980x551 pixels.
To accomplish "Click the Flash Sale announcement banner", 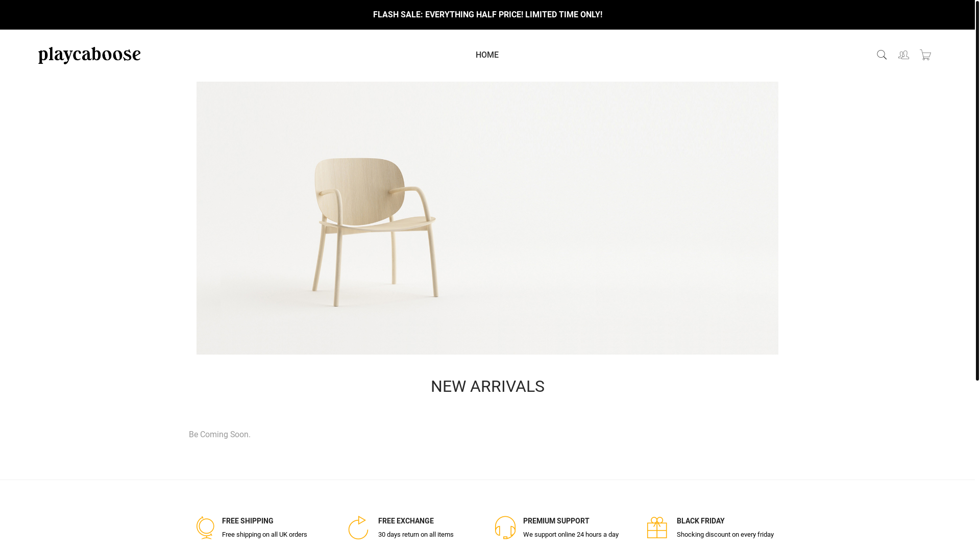I will tap(487, 15).
